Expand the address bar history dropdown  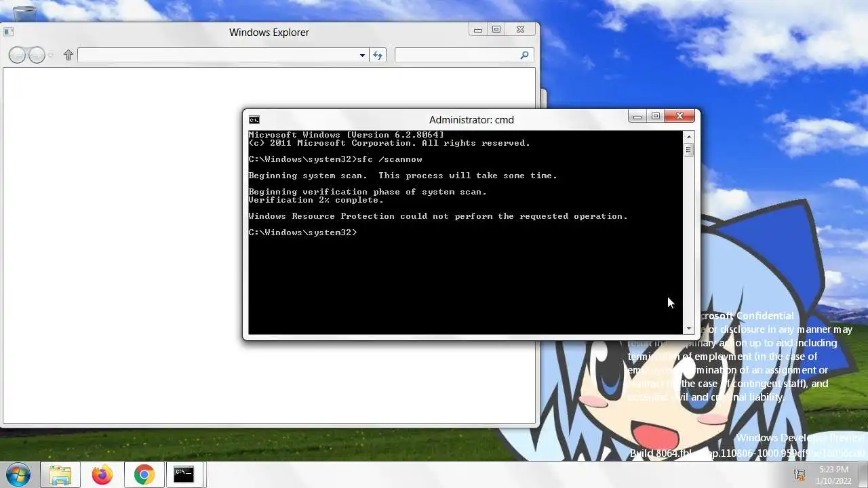362,56
